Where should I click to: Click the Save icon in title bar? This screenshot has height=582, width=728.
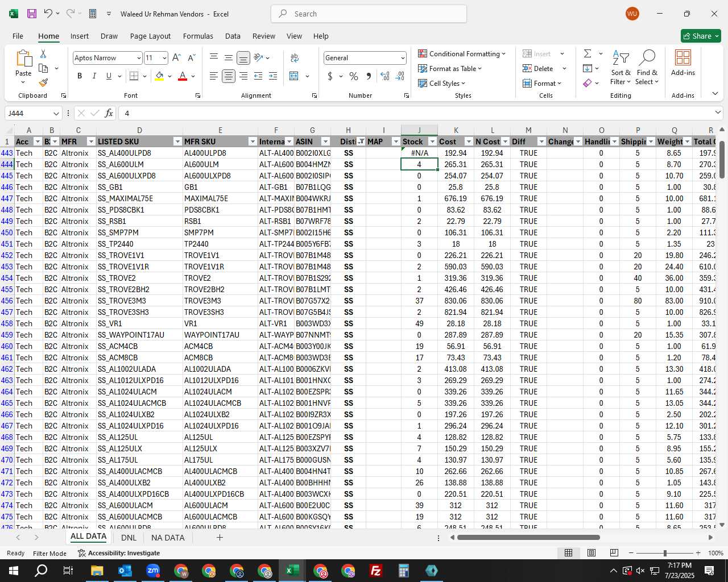coord(32,14)
